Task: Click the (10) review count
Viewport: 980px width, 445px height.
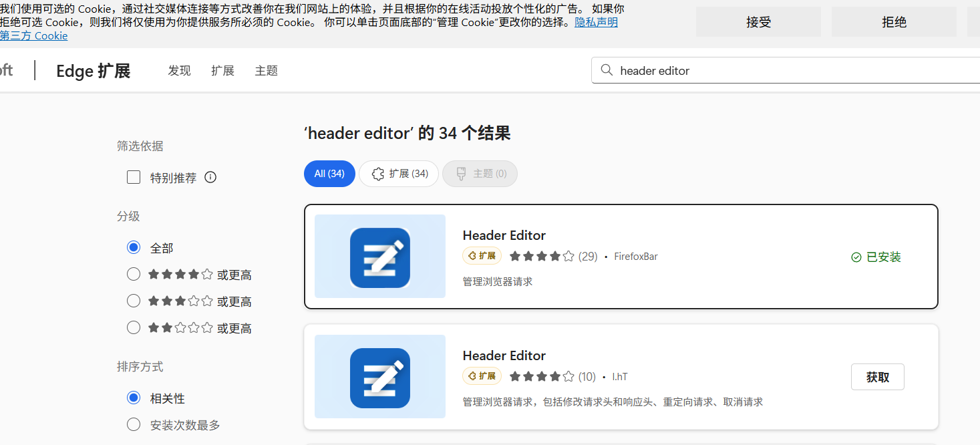Action: point(587,376)
